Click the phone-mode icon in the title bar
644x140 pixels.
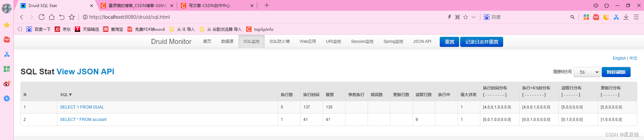(596, 5)
